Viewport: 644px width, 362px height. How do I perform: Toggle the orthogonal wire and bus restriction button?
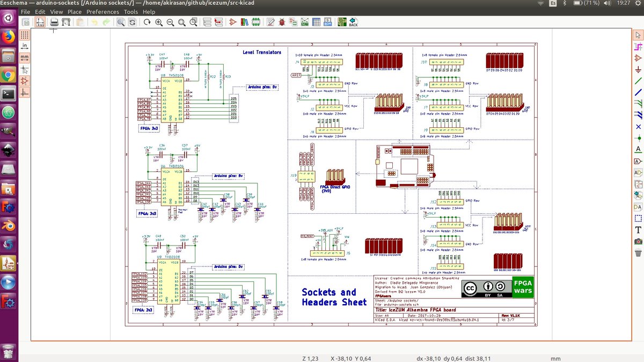[x=25, y=92]
